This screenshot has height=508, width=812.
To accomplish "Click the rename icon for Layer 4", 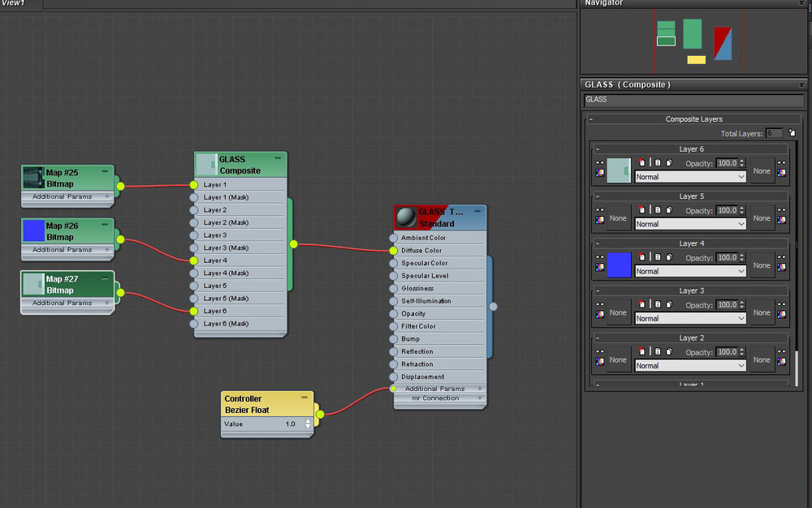I will pos(656,258).
